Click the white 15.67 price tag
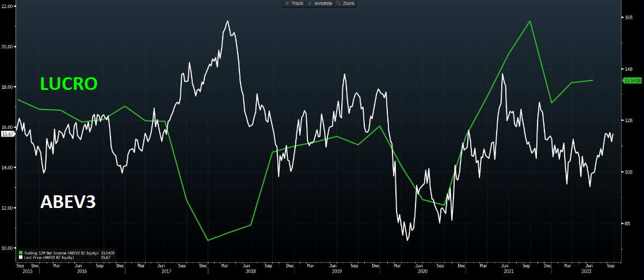 (8, 134)
